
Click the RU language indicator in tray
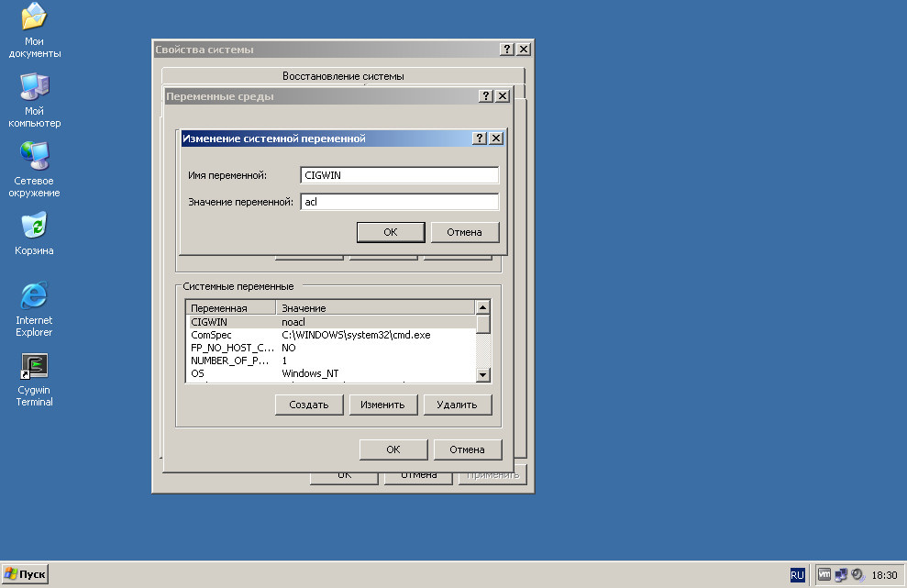pos(797,574)
